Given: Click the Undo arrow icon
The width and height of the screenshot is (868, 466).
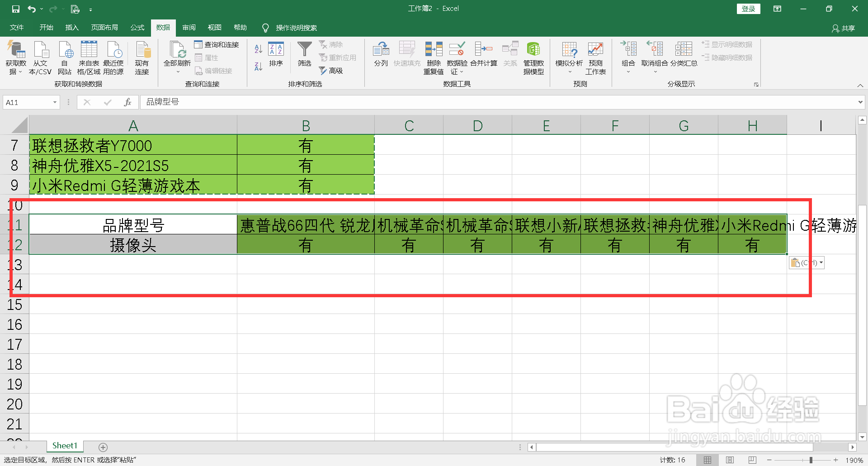Looking at the screenshot, I should pyautogui.click(x=31, y=9).
